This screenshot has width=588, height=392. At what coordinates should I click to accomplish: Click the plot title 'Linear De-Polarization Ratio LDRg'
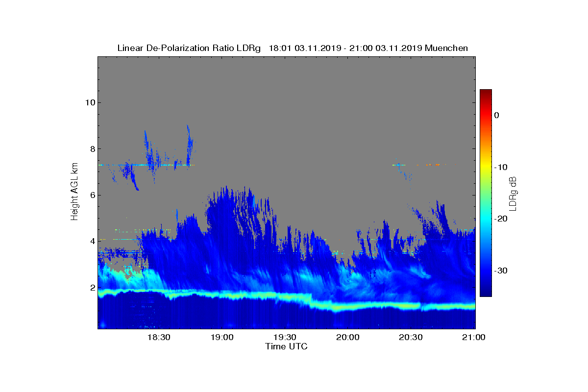coord(189,48)
